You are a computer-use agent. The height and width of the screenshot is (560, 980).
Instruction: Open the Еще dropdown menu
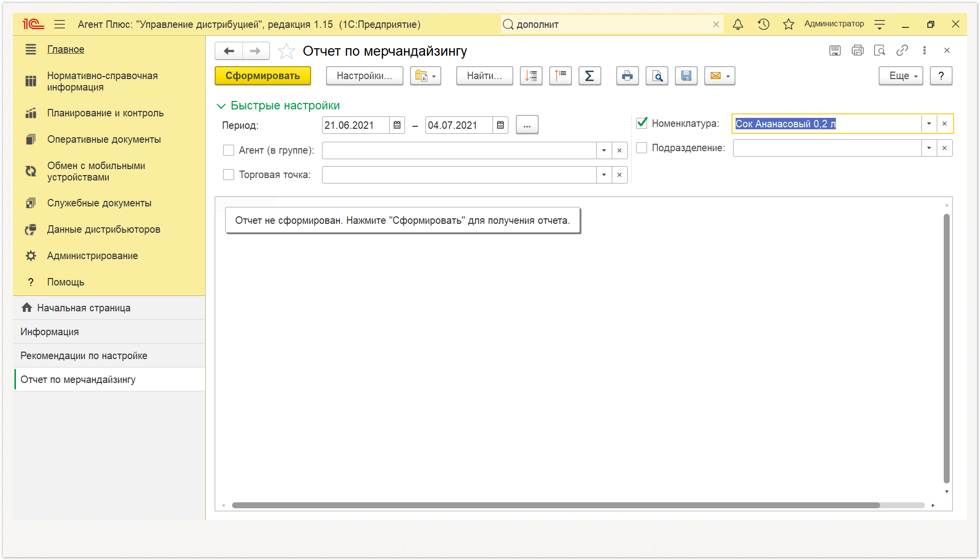coord(901,76)
